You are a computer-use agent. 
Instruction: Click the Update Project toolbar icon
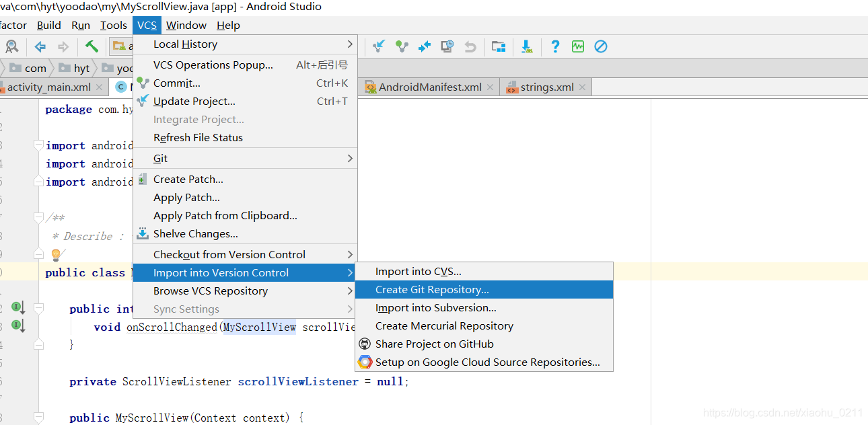(379, 46)
